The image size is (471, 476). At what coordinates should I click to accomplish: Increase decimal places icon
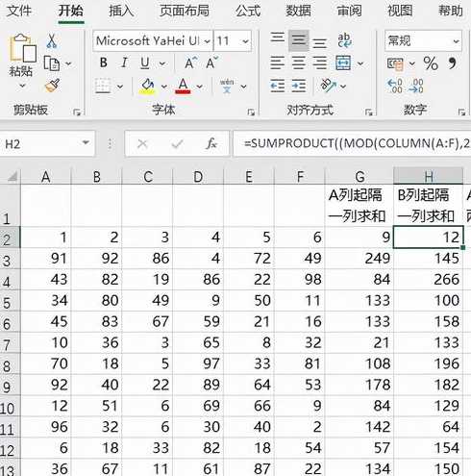point(395,86)
